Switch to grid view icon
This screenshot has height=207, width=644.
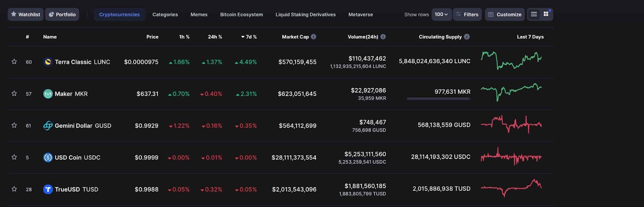[x=546, y=14]
